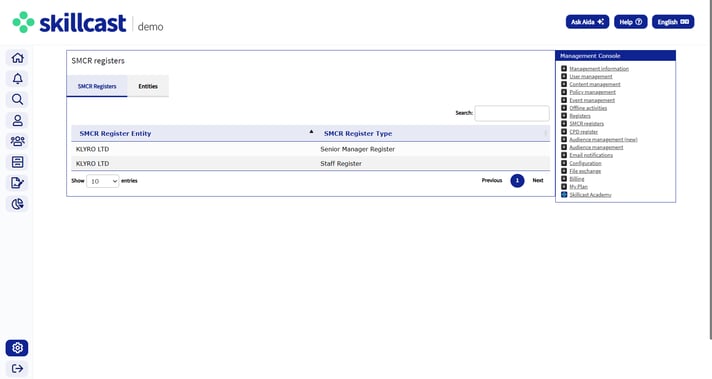Click the table Search input field
Viewport: 712px width, 379px height.
click(512, 113)
